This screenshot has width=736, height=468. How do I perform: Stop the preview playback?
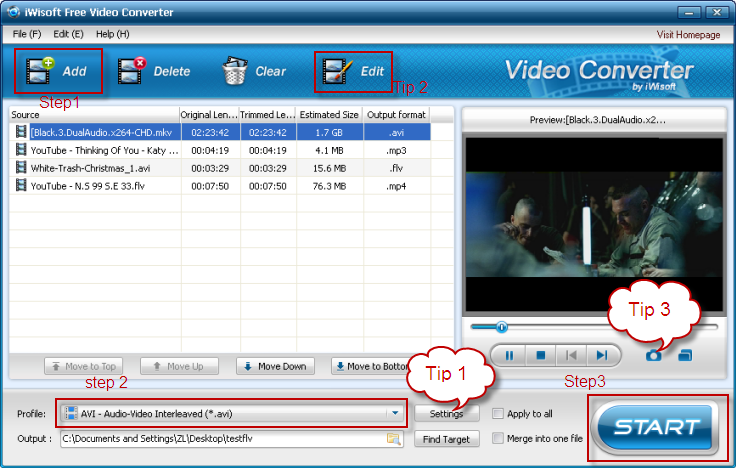click(x=540, y=355)
